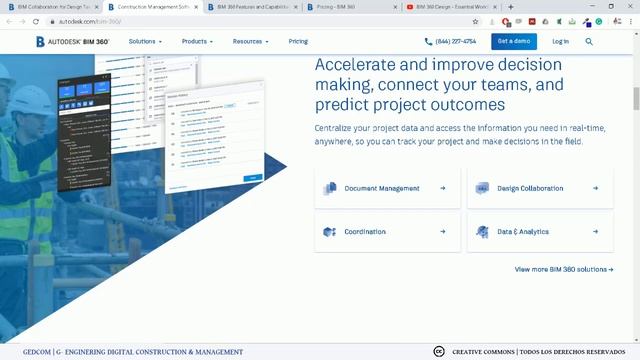640x360 pixels.
Task: Click the dark panel screenshot thumbnail
Action: pos(84,133)
